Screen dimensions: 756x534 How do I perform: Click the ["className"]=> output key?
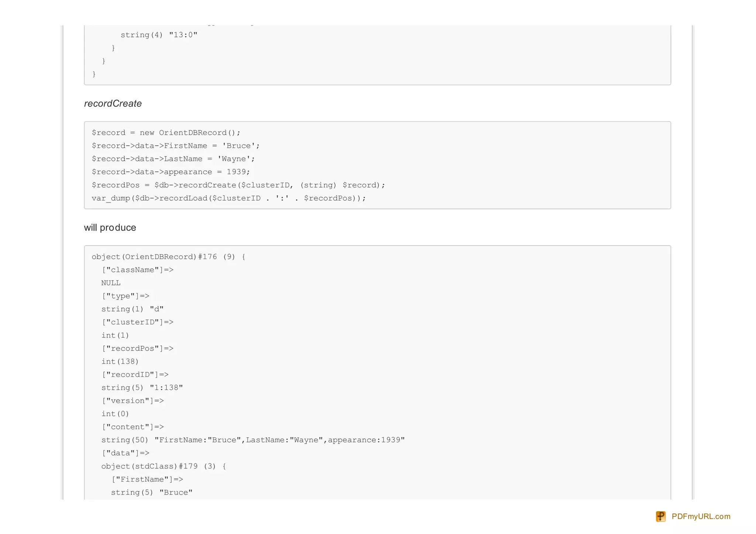coord(137,270)
